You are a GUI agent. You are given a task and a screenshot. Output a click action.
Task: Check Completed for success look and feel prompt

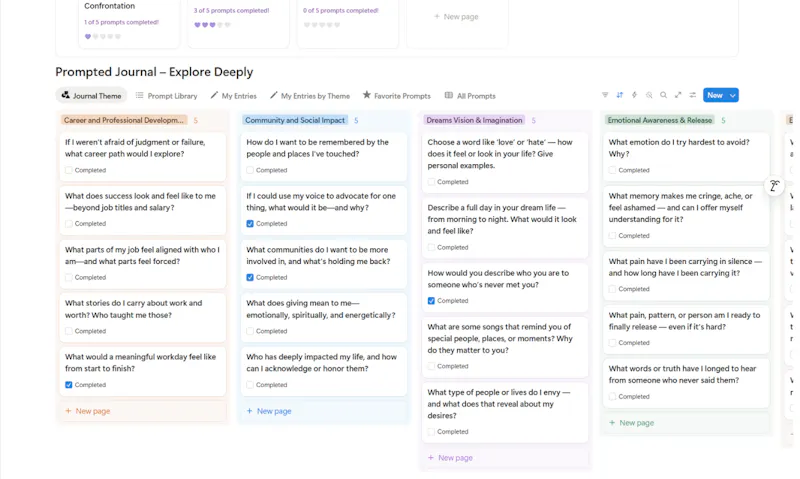[x=68, y=223]
